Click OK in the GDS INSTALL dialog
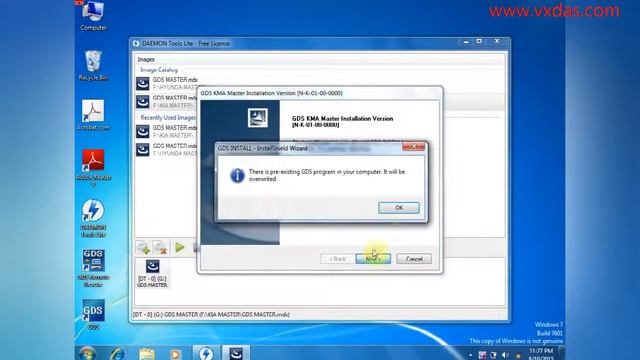Image resolution: width=640 pixels, height=360 pixels. (399, 208)
